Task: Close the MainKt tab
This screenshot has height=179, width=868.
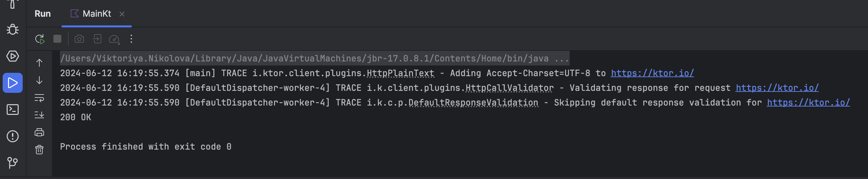Action: click(122, 14)
